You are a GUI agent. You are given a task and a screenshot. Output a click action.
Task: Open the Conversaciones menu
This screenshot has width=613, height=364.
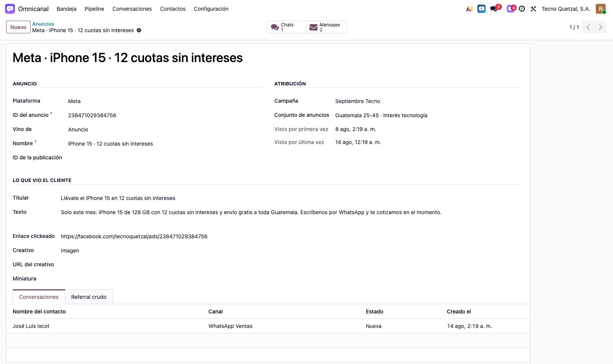click(132, 9)
